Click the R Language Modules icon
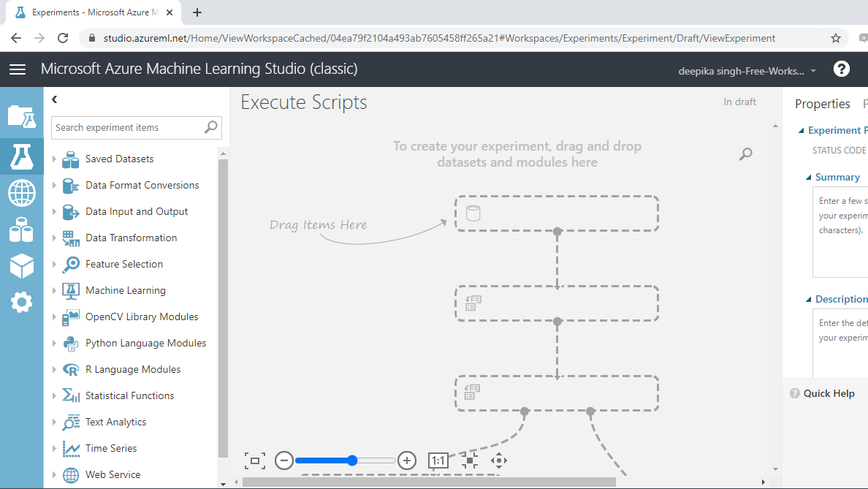 70,370
